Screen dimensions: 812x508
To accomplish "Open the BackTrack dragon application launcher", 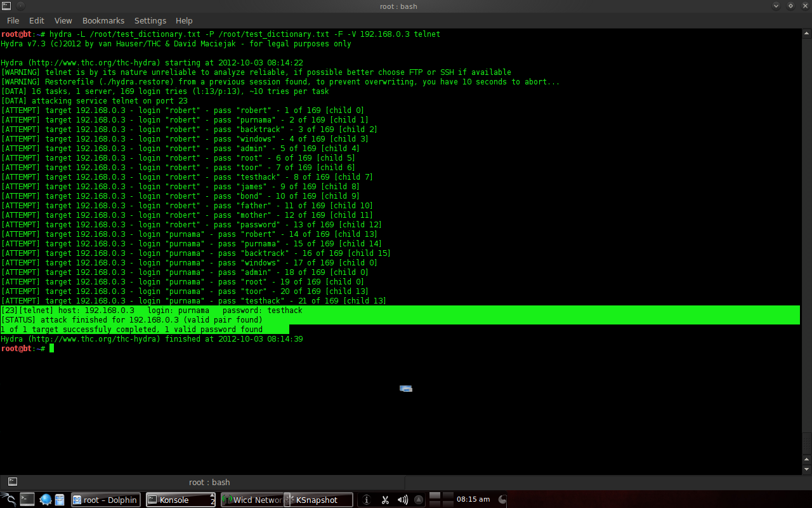I will click(8, 500).
